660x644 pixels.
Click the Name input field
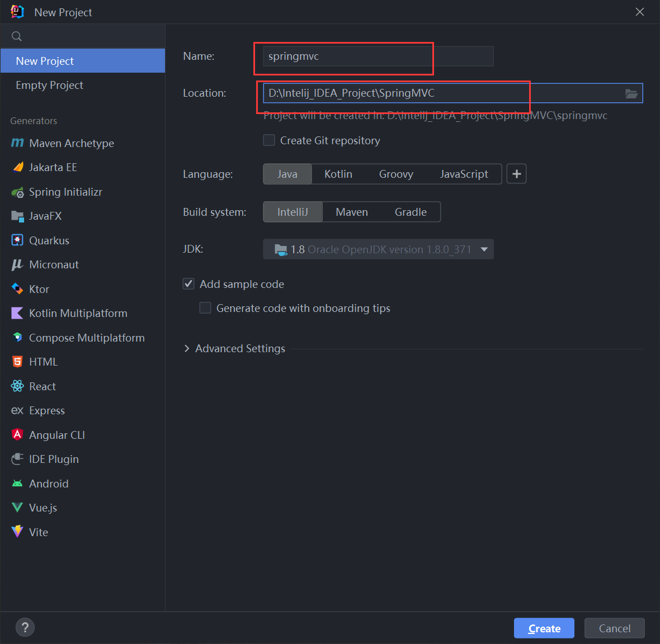378,56
